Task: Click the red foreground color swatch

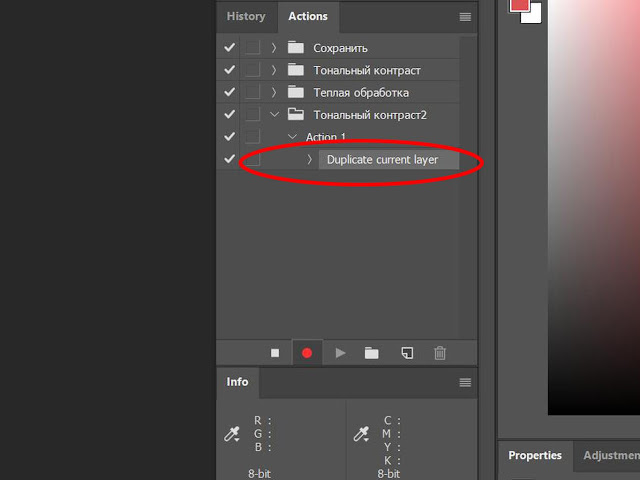Action: pyautogui.click(x=519, y=6)
